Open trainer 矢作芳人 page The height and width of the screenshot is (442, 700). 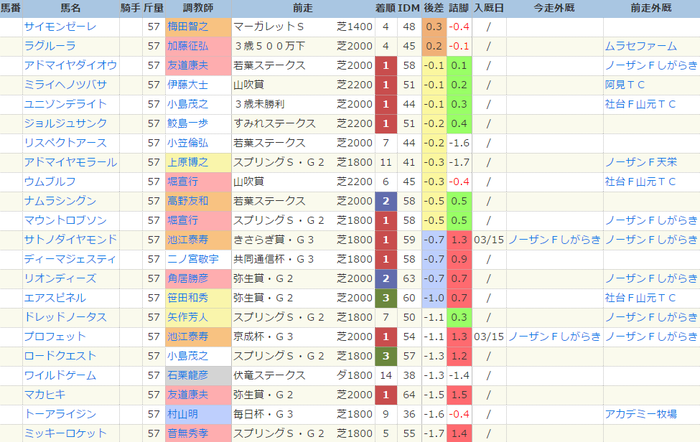[188, 317]
